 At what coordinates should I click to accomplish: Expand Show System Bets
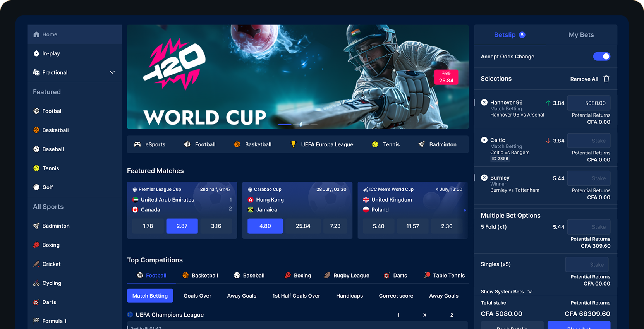pyautogui.click(x=507, y=291)
